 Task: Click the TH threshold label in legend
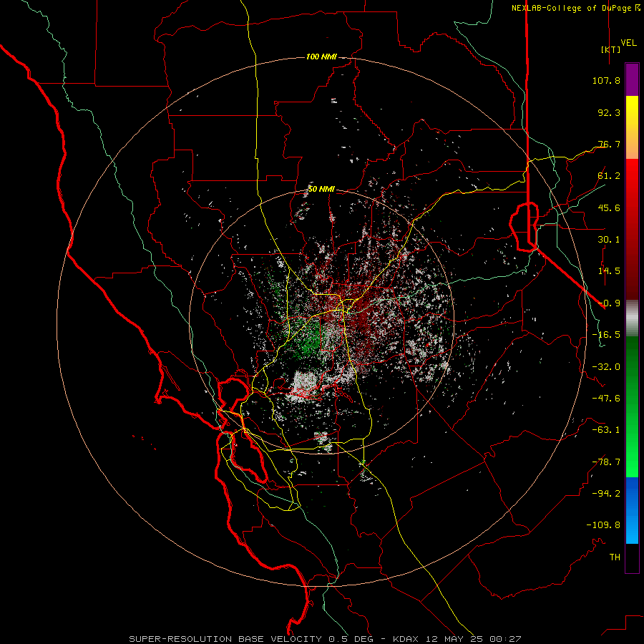coord(615,557)
